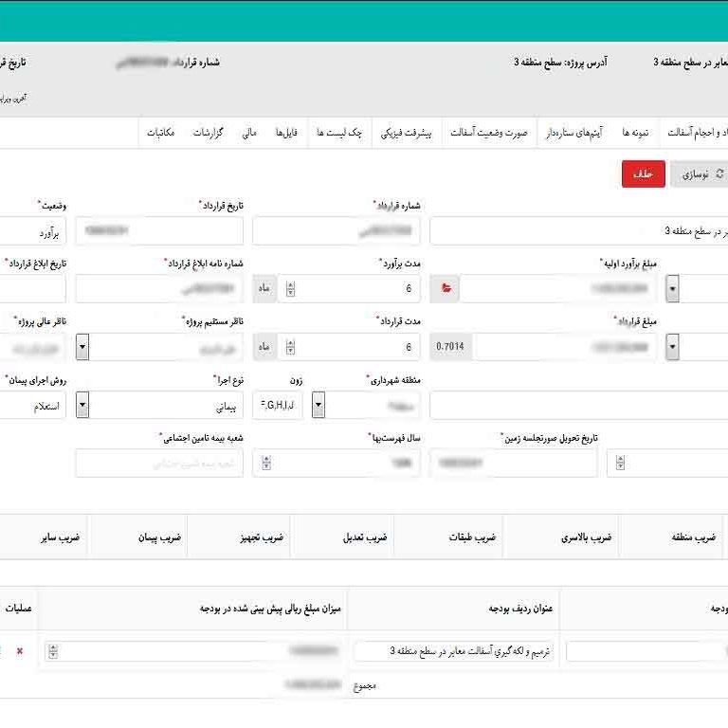Viewport: 728px width, 728px height.
Task: Expand the منطقه شهرداری dropdown
Action: click(x=318, y=406)
